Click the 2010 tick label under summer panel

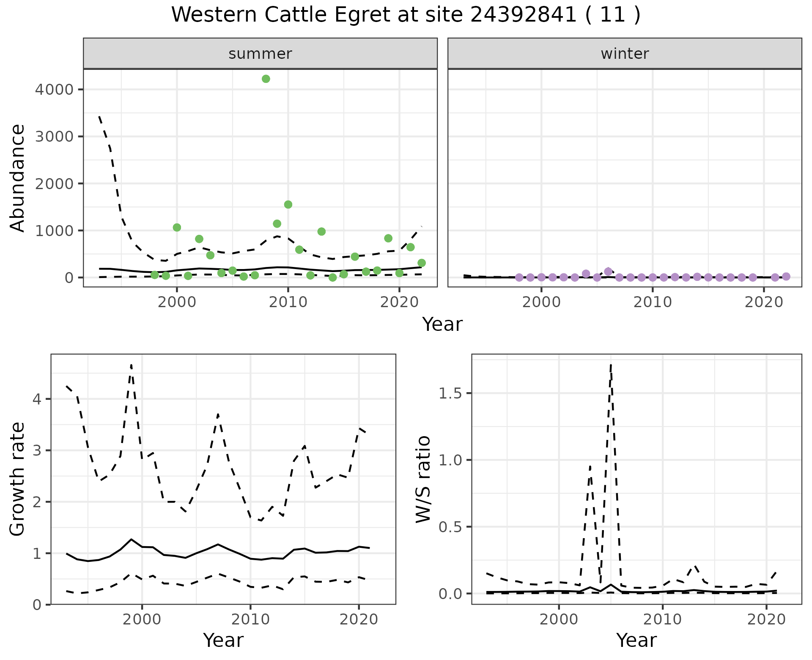coord(288,302)
